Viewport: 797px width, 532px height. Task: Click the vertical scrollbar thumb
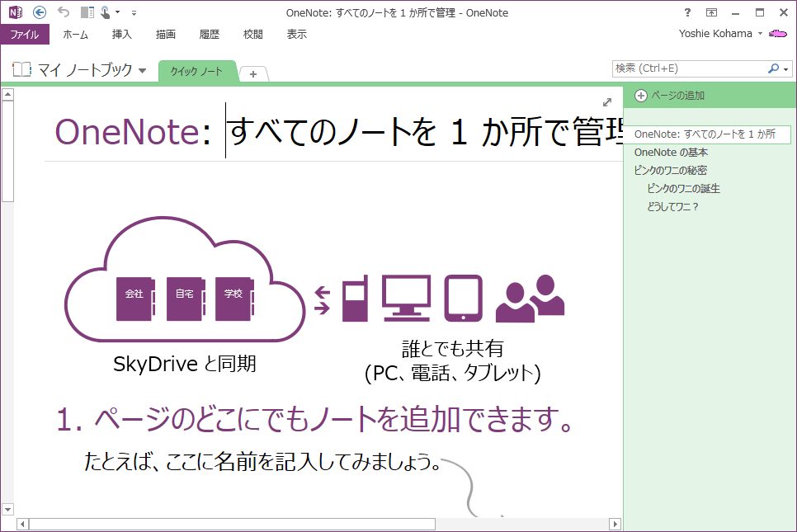7,152
